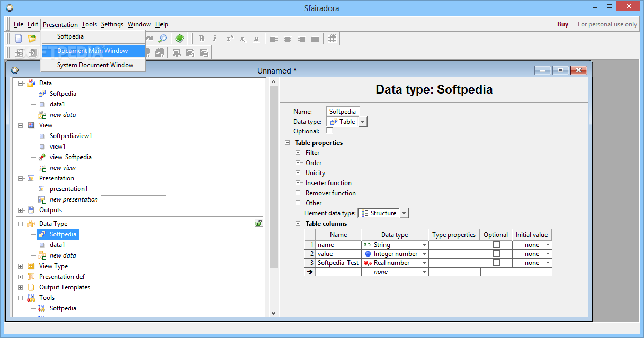
Task: Align text right in toolbar
Action: 301,39
